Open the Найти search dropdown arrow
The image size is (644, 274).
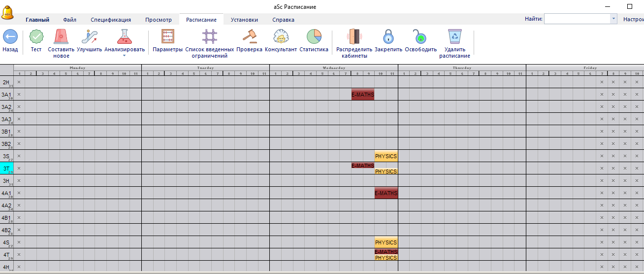pos(613,19)
